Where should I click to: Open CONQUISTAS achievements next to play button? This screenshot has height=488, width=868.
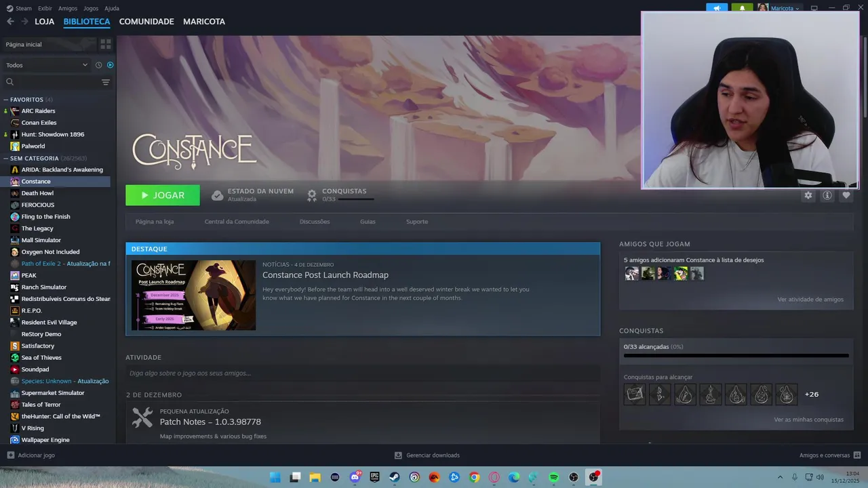pos(340,195)
